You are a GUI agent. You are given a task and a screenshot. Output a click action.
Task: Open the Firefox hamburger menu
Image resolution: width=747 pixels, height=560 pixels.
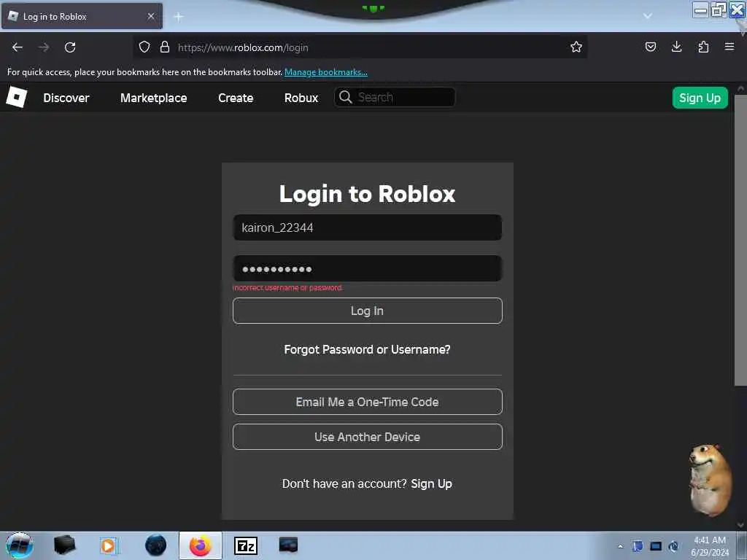click(729, 47)
